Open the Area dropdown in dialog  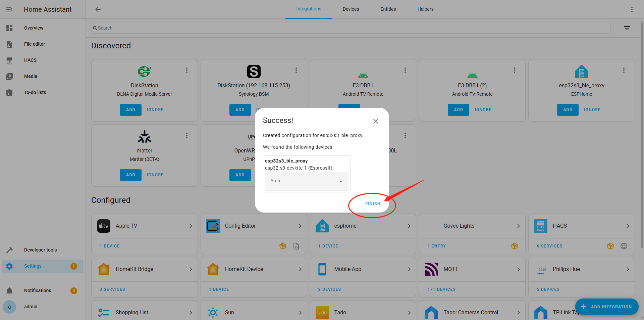[x=307, y=181]
